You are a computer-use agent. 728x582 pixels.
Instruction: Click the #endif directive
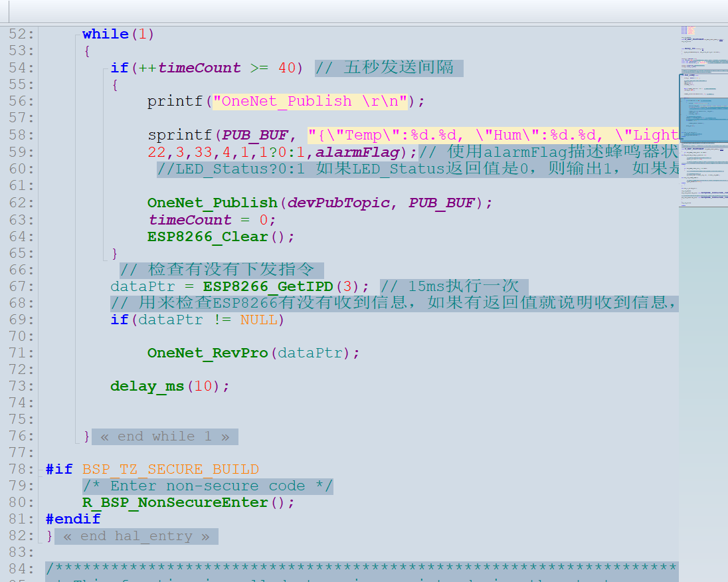(73, 520)
